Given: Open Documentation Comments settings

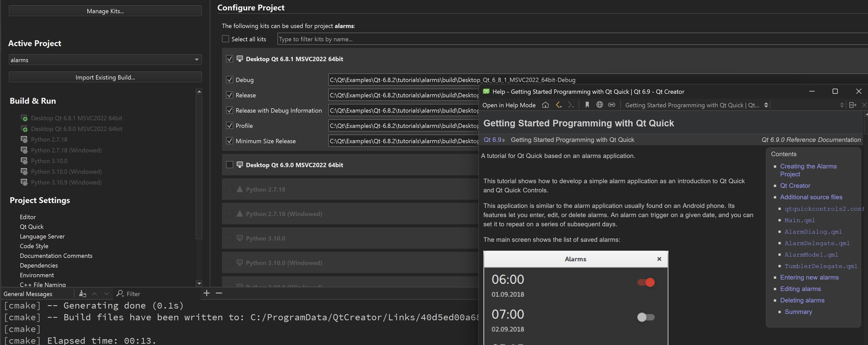Looking at the screenshot, I should [56, 256].
